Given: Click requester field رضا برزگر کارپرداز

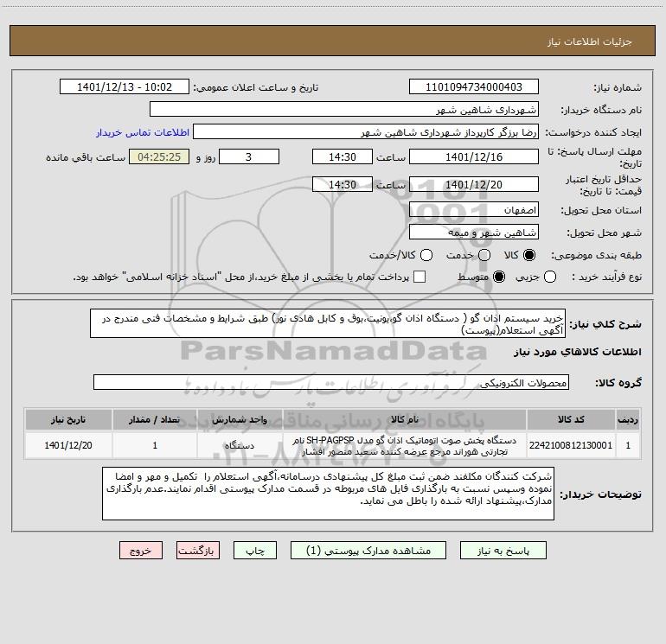Looking at the screenshot, I should (x=366, y=131).
